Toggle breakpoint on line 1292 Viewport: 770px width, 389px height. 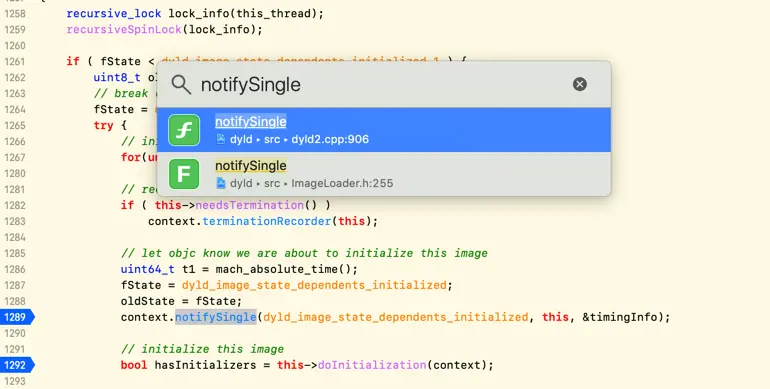16,365
